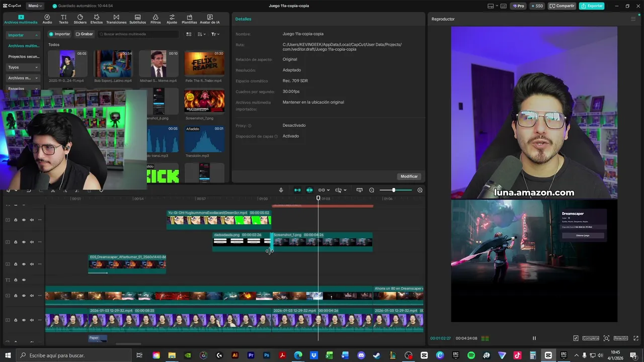Screen dimensions: 644x362
Task: Open the Menú dropdown
Action: [35, 6]
